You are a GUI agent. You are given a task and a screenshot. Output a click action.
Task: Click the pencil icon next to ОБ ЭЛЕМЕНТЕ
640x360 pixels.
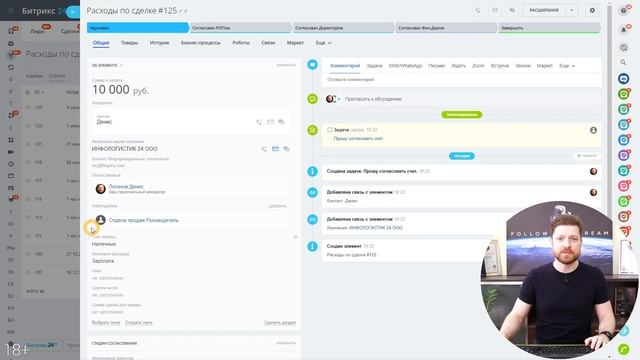pos(121,65)
